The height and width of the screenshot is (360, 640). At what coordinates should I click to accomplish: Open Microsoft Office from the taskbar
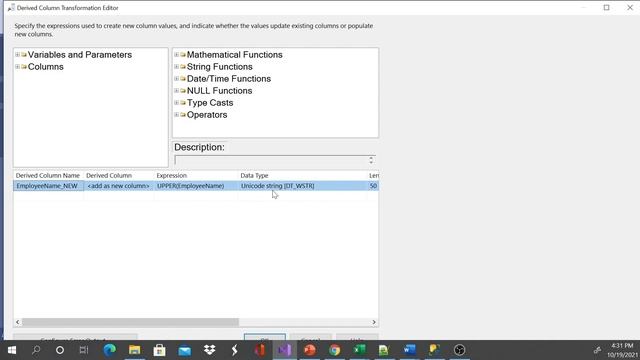[260, 350]
